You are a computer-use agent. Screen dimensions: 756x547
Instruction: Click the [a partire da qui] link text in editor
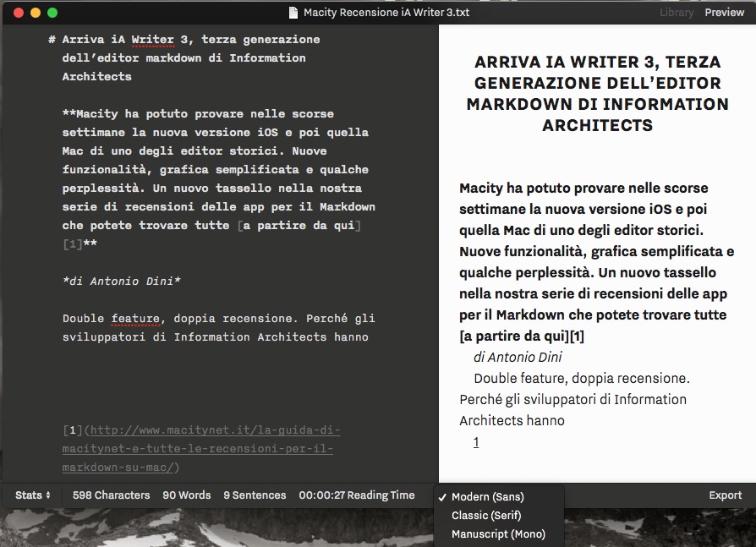299,226
